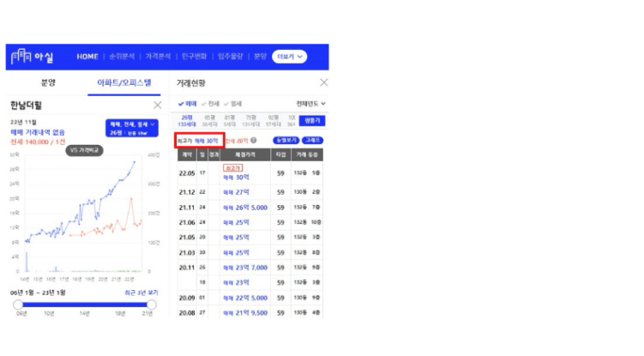Toggle the 전세 checkbox filter
This screenshot has width=644, height=356.
pyautogui.click(x=209, y=104)
